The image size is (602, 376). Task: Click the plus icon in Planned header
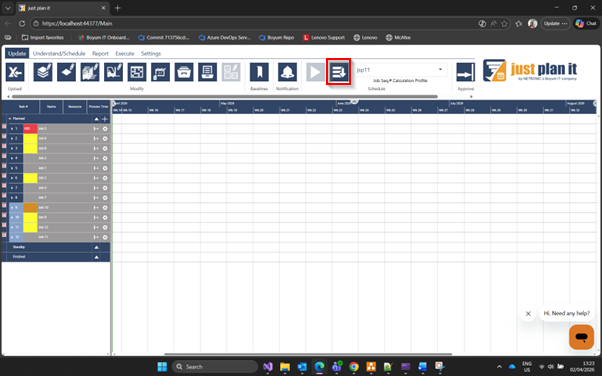click(105, 119)
